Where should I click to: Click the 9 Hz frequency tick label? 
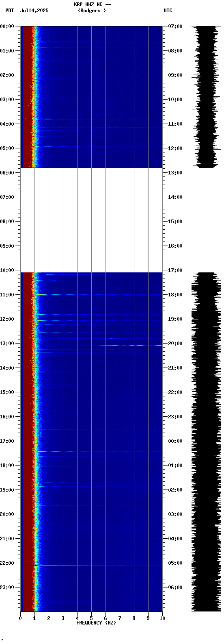(148, 618)
